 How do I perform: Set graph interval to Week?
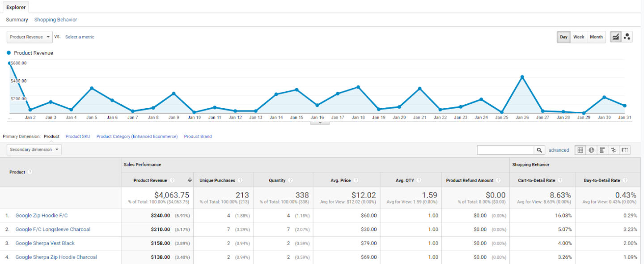point(579,37)
